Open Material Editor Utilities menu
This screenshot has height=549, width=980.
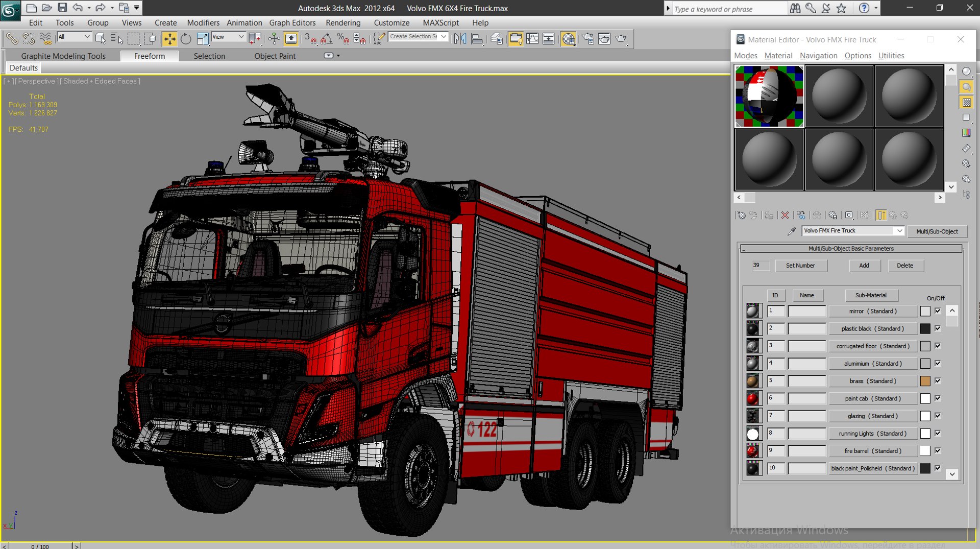point(891,56)
